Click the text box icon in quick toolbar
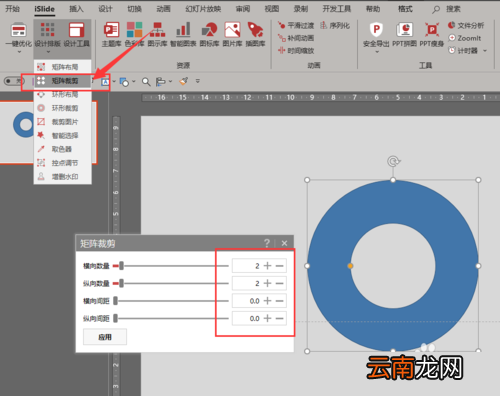500x396 pixels. pos(105,81)
